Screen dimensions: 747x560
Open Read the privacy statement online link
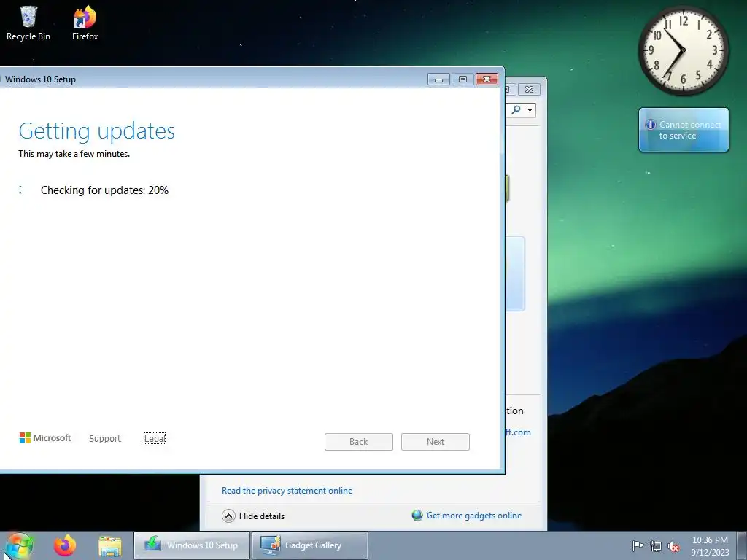coord(287,491)
